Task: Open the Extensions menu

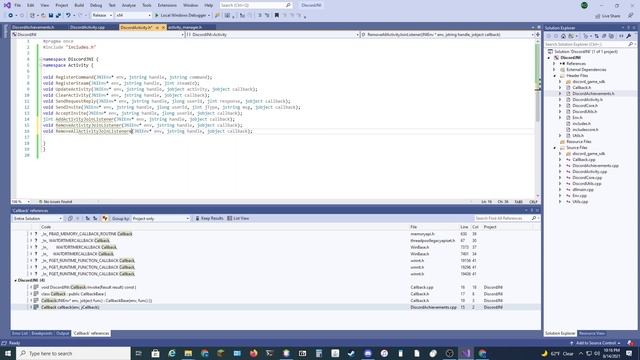Action: [167, 5]
